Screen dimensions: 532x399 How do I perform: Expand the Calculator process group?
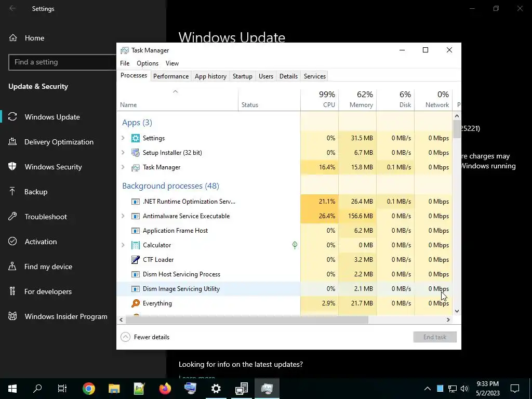tap(123, 245)
